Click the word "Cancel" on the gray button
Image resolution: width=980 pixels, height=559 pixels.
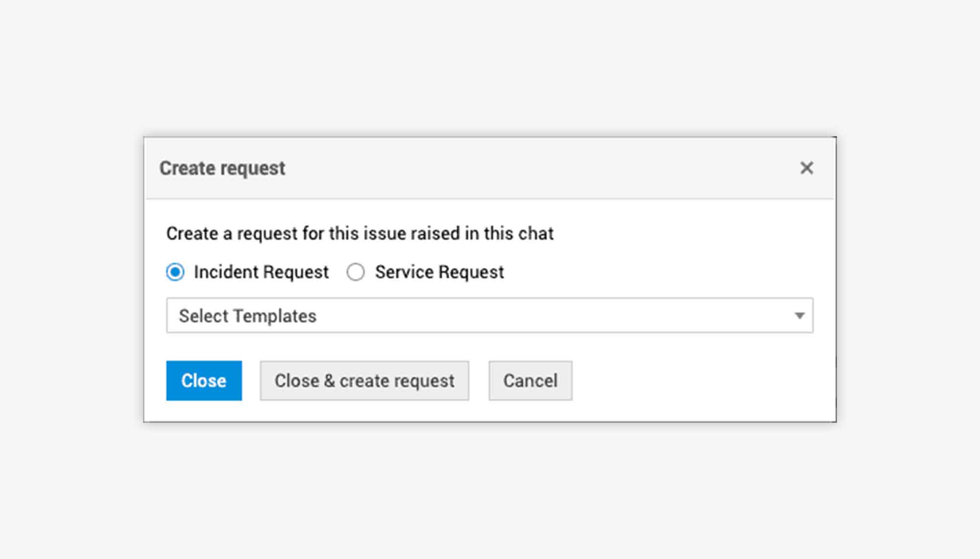(530, 381)
